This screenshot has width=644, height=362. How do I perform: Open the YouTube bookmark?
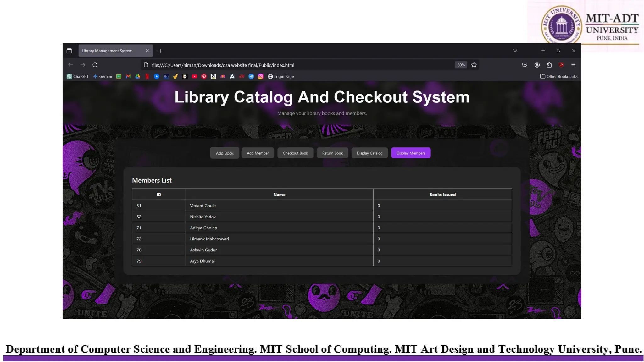click(194, 76)
